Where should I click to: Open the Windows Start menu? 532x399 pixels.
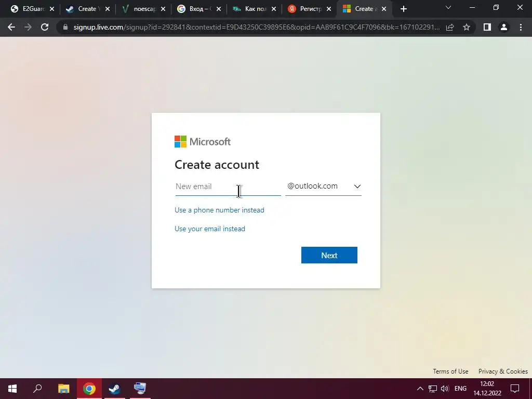pos(12,389)
